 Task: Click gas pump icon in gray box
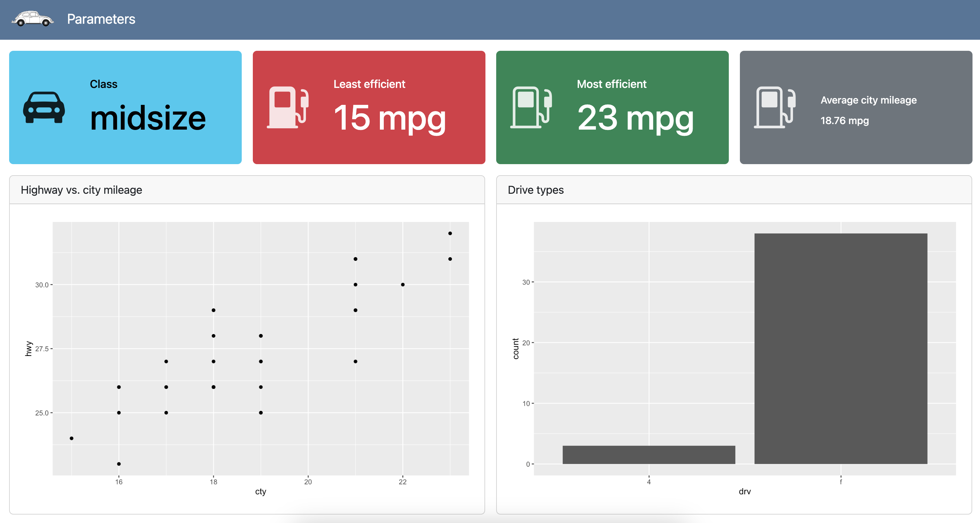click(774, 107)
